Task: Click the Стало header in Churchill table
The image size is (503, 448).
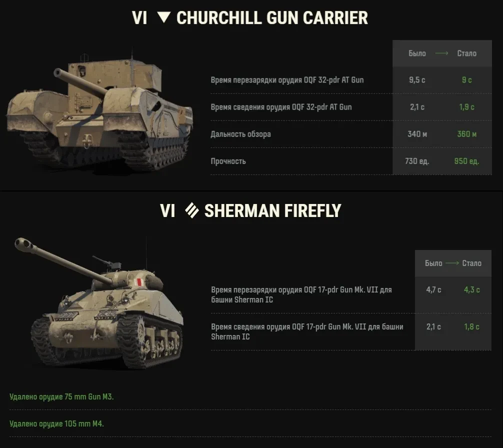Action: (466, 53)
